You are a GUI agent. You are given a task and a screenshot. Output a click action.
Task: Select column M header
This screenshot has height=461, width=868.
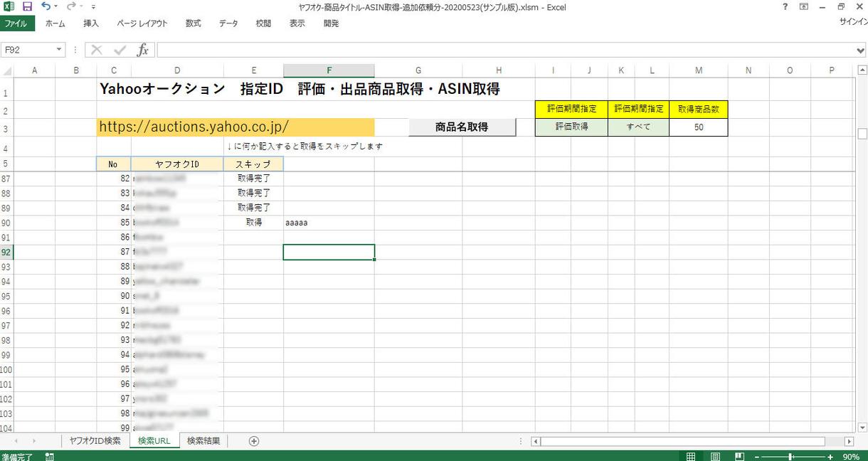[x=699, y=70]
